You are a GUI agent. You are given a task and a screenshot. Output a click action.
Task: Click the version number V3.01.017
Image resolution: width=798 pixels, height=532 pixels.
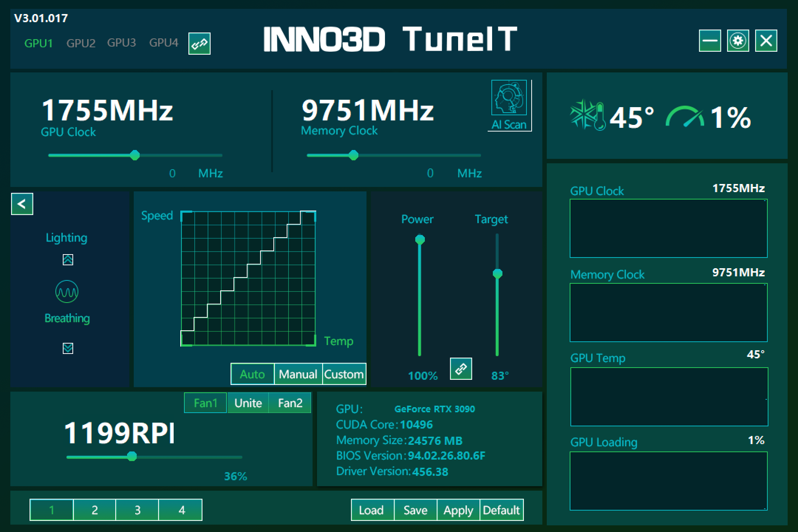point(41,18)
